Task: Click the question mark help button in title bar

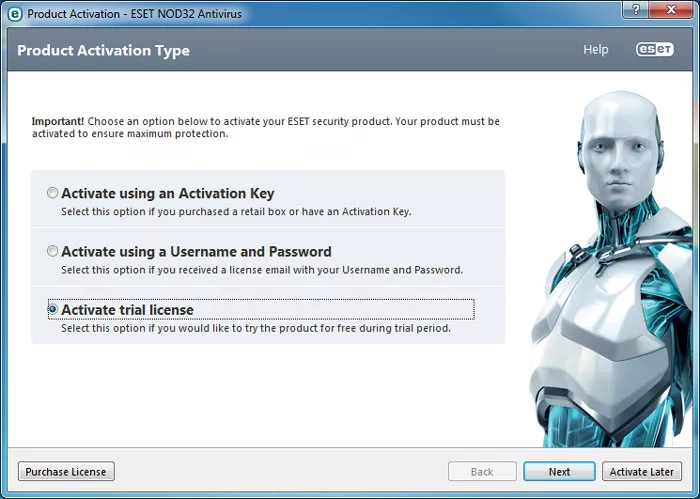Action: (636, 9)
